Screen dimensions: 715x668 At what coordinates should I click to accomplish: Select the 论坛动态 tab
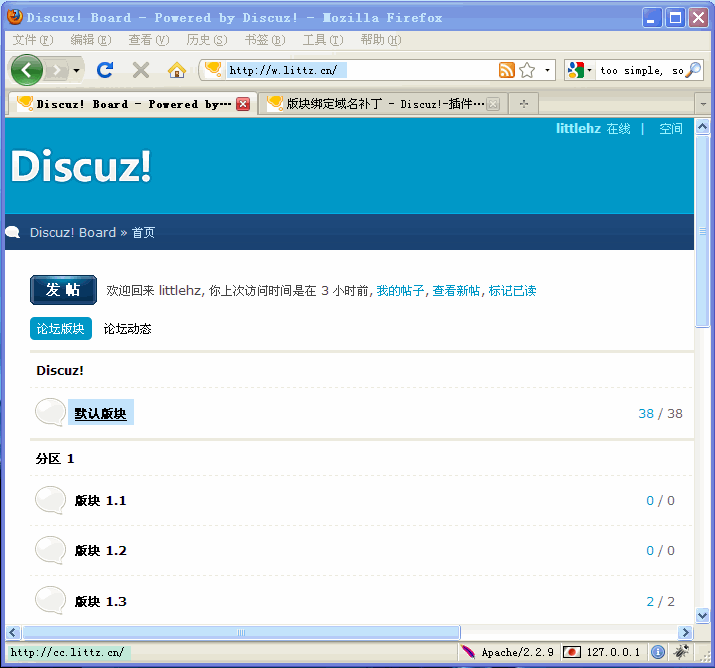(127, 328)
